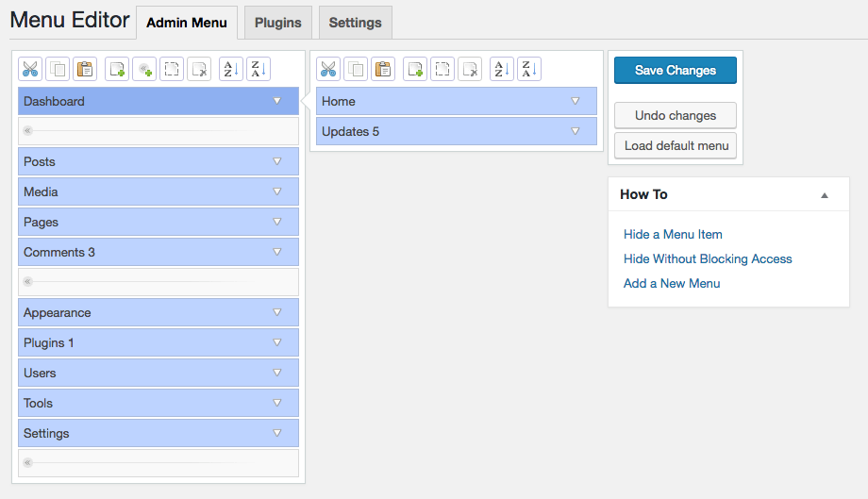The height and width of the screenshot is (499, 868).
Task: Select the Comments 3 menu row
Action: point(159,252)
